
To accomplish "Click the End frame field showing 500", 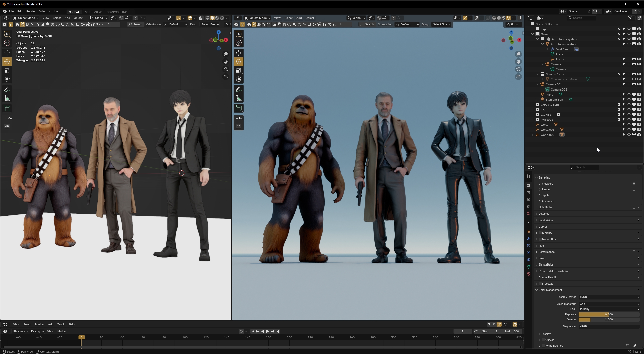I will pyautogui.click(x=512, y=332).
